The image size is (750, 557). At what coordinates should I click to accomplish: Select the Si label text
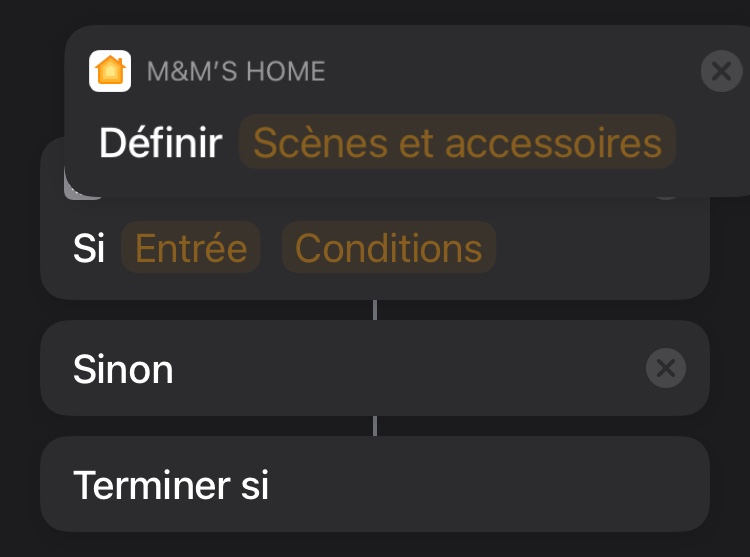point(89,249)
